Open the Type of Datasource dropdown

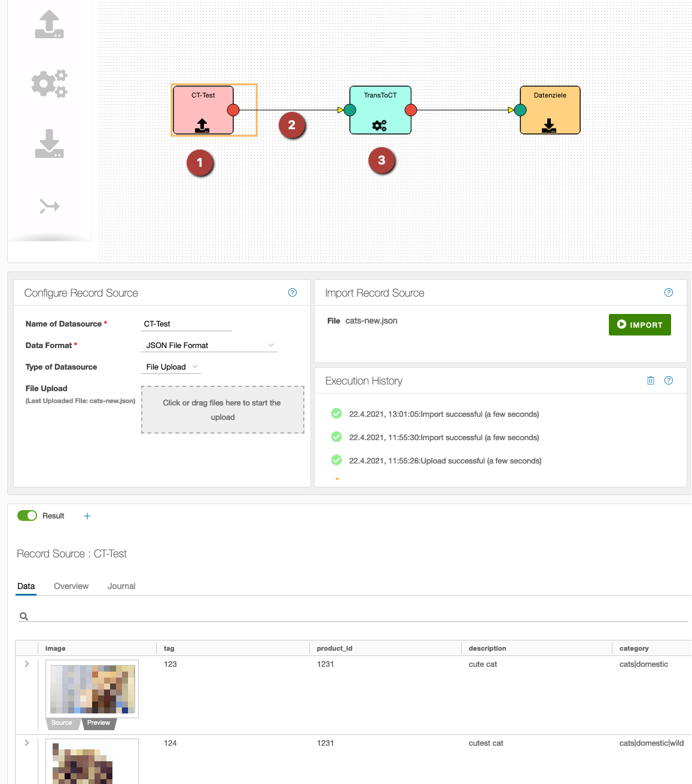point(171,367)
